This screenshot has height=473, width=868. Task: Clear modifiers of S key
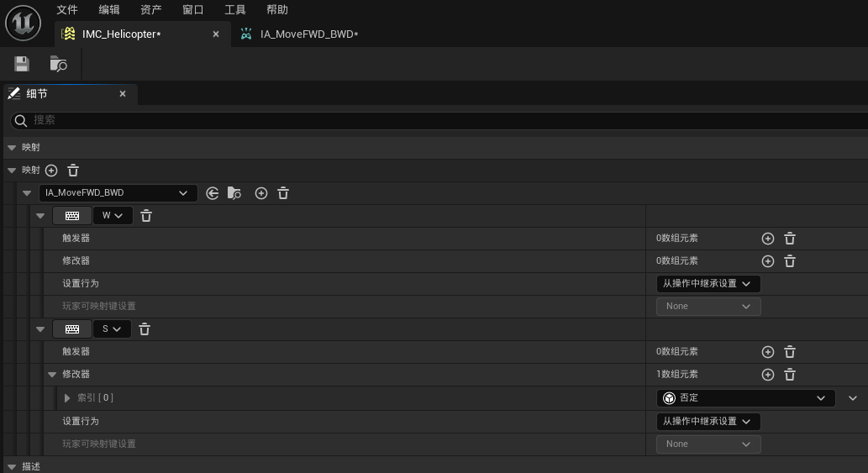(790, 375)
